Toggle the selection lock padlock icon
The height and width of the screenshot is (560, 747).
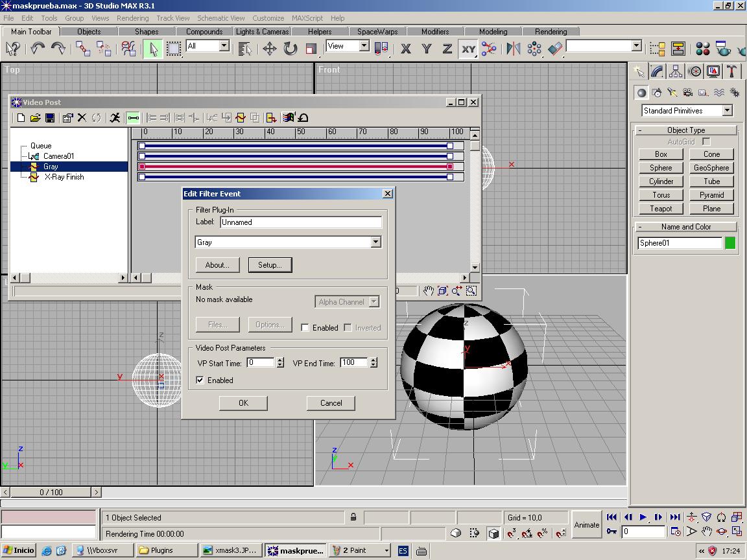[353, 517]
